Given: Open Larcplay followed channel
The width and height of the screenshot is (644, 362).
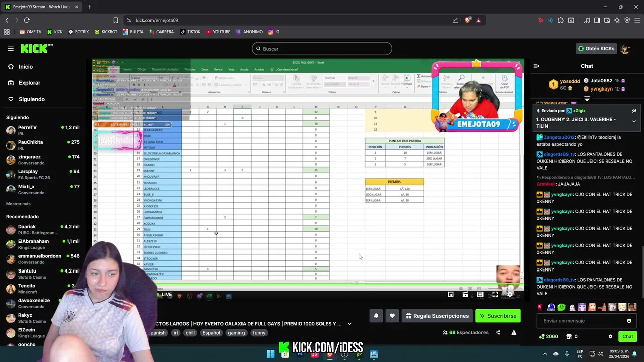Looking at the screenshot, I should click(42, 174).
